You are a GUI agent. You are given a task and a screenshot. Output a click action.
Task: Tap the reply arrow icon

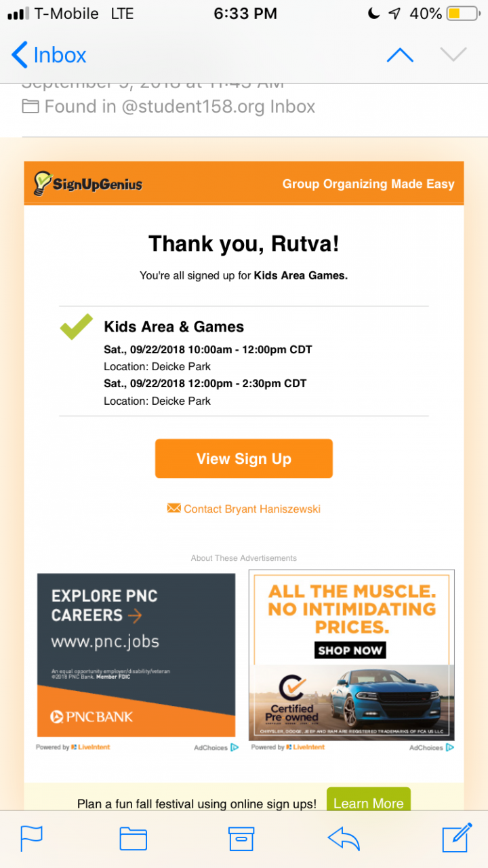point(344,839)
